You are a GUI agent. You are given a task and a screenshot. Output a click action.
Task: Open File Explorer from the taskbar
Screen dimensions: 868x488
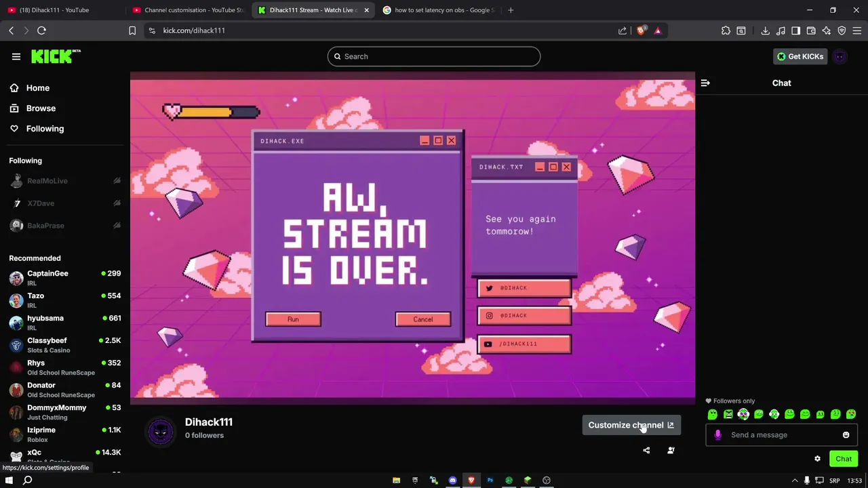pos(396,480)
